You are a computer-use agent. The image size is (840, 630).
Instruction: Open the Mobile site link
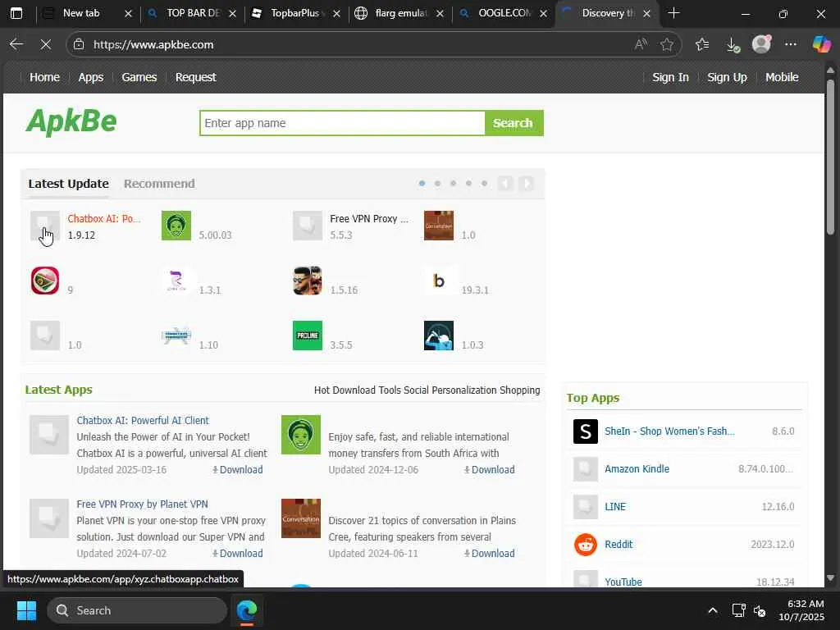coord(782,77)
